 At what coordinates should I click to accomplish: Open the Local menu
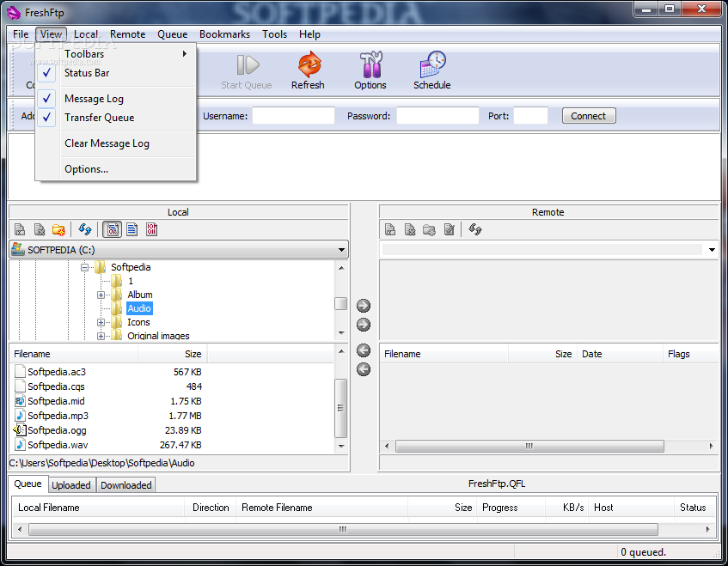pos(86,34)
